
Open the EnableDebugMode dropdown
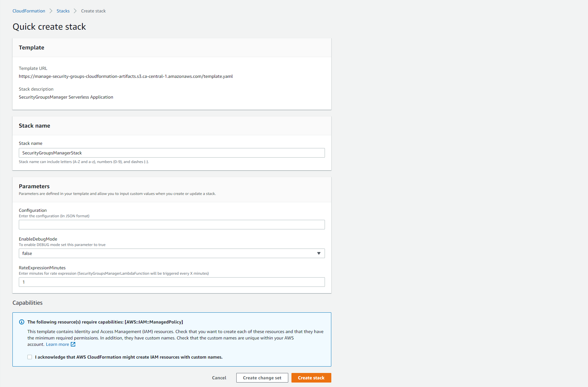click(172, 253)
